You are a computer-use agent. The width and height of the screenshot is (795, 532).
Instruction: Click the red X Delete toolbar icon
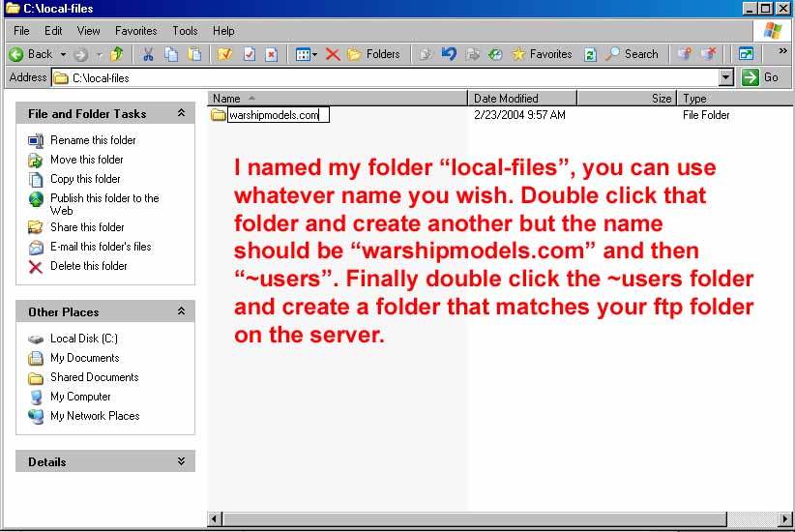click(333, 54)
